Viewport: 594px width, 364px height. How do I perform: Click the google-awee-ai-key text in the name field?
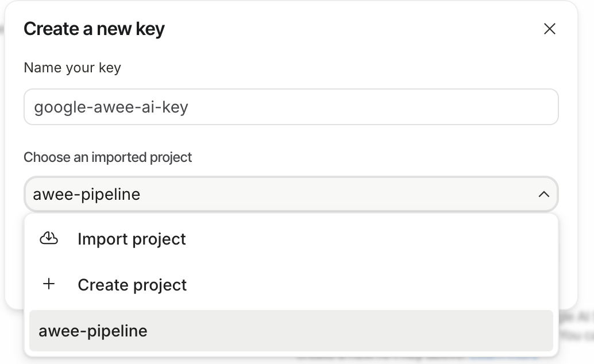point(111,107)
